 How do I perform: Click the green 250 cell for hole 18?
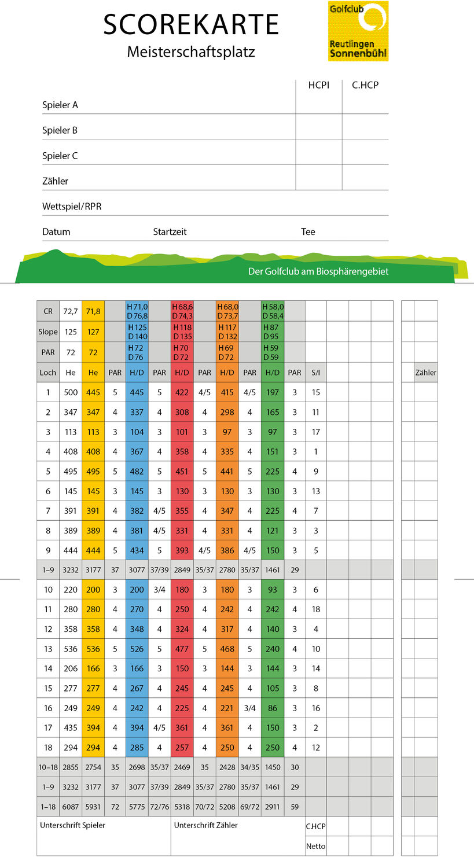[273, 748]
